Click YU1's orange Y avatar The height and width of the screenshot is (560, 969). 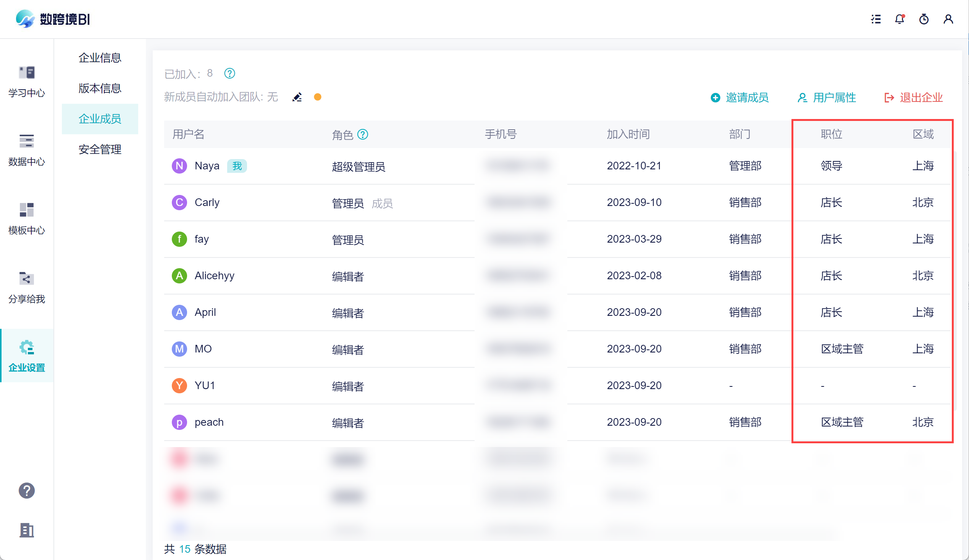coord(179,385)
